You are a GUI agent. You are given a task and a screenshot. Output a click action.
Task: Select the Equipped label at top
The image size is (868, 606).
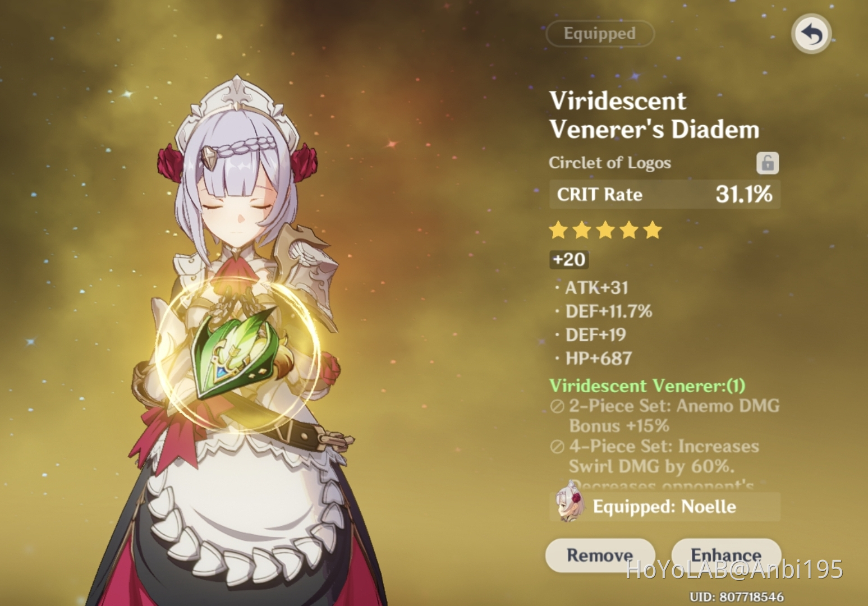pos(600,34)
